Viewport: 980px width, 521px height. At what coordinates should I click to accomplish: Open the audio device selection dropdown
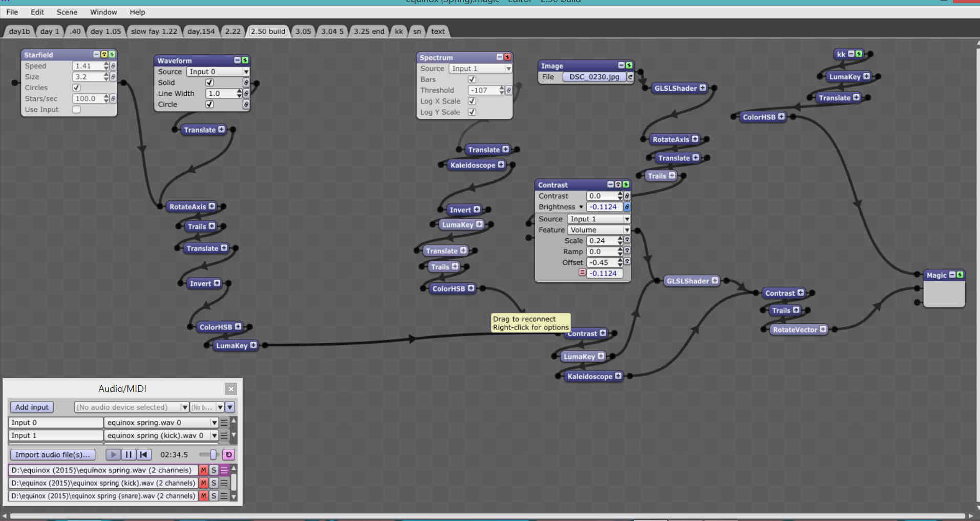132,407
